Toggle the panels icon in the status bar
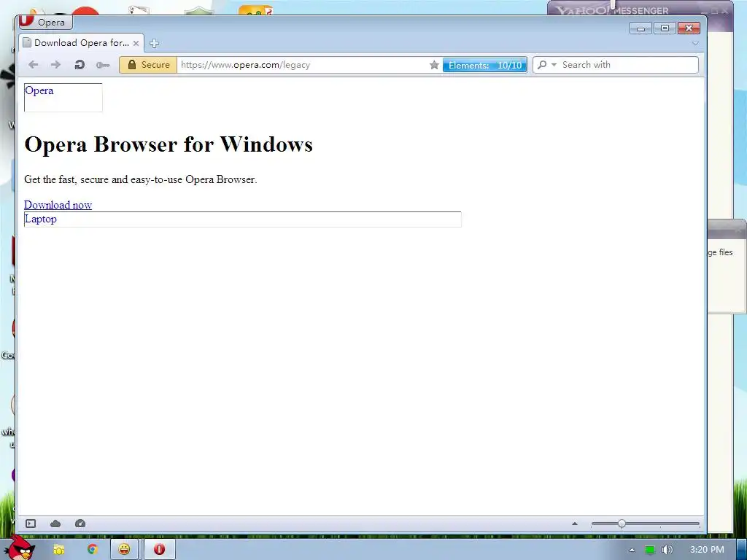Image resolution: width=747 pixels, height=560 pixels. (31, 524)
